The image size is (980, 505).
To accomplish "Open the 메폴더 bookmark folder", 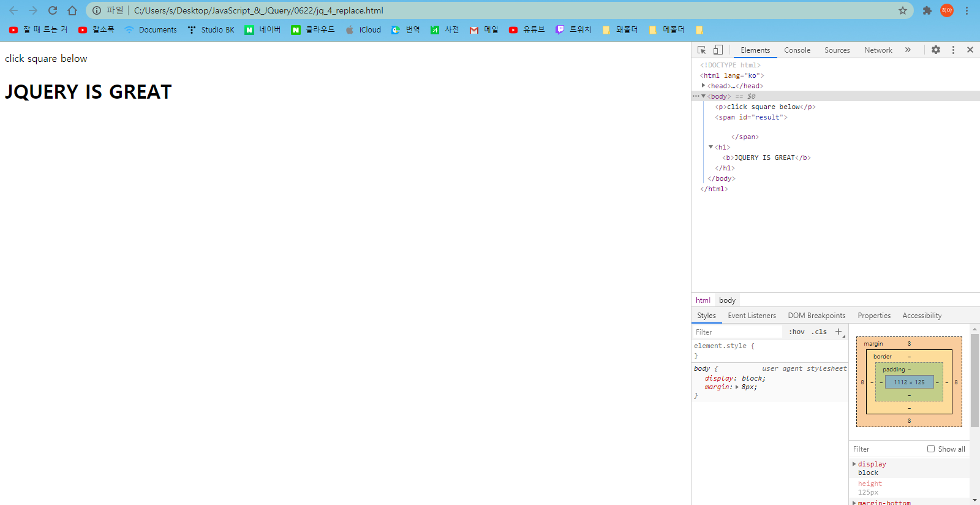I will coord(666,29).
